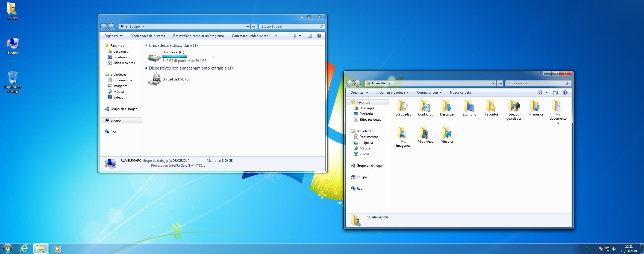The width and height of the screenshot is (644, 254).
Task: Show more toolbar commands chevron in Equipo
Action: click(x=275, y=36)
